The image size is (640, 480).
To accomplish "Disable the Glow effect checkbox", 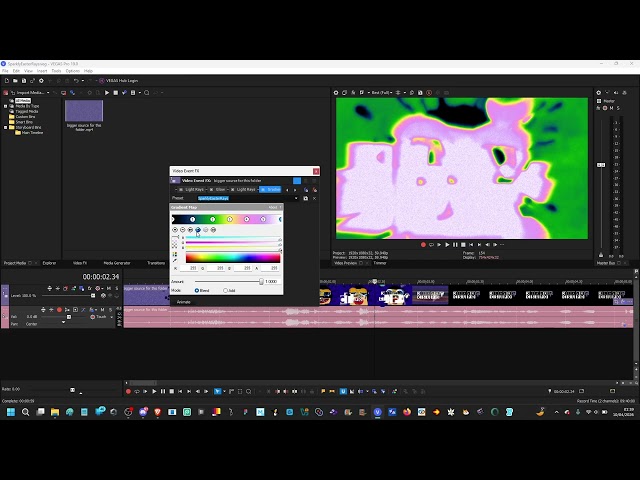I will (211, 190).
